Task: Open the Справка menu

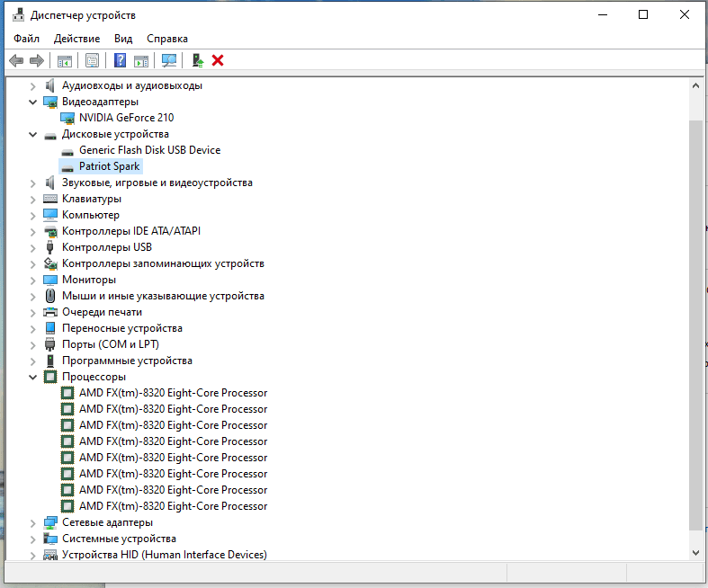Action: pyautogui.click(x=167, y=39)
